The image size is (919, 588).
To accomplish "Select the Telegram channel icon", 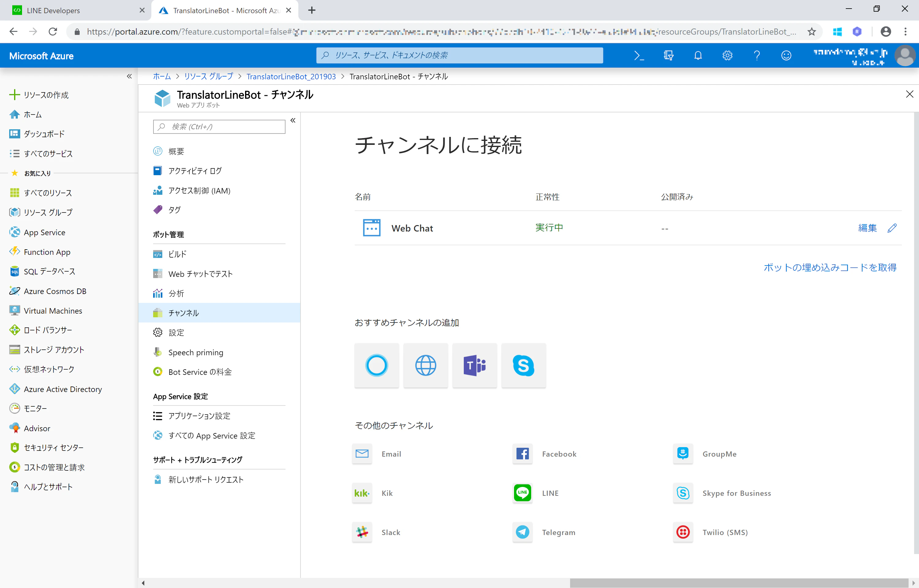I will tap(522, 532).
